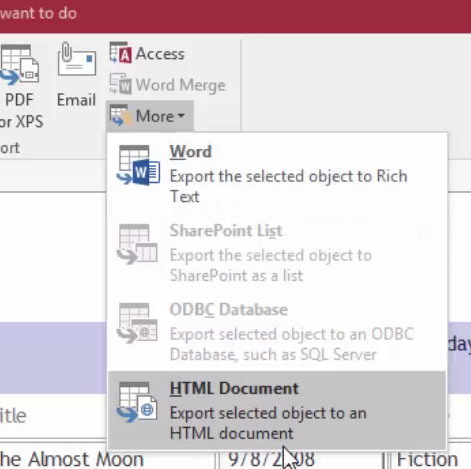Select the SharePoint List export entry

pos(277,253)
